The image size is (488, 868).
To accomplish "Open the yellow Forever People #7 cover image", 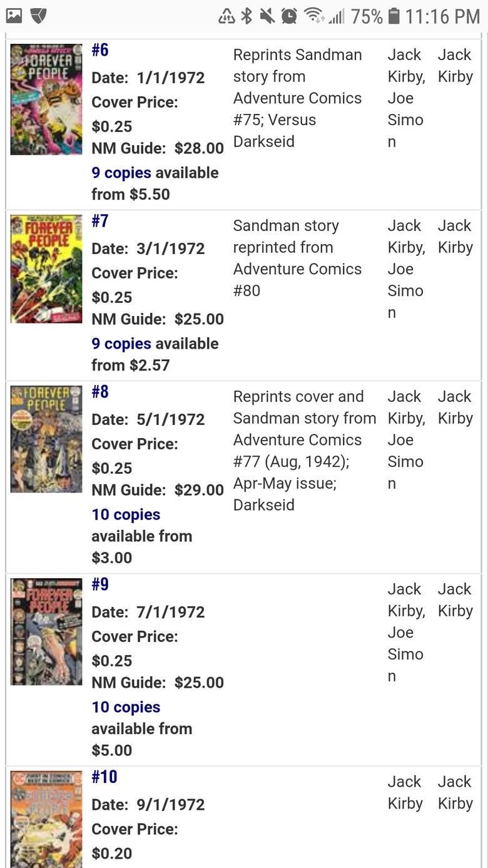I will pyautogui.click(x=46, y=269).
